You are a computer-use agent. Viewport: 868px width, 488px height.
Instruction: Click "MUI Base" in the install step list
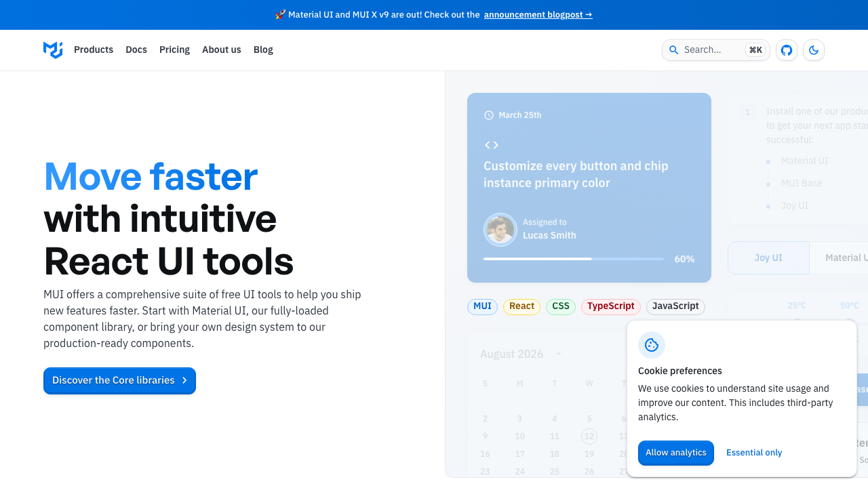click(802, 184)
